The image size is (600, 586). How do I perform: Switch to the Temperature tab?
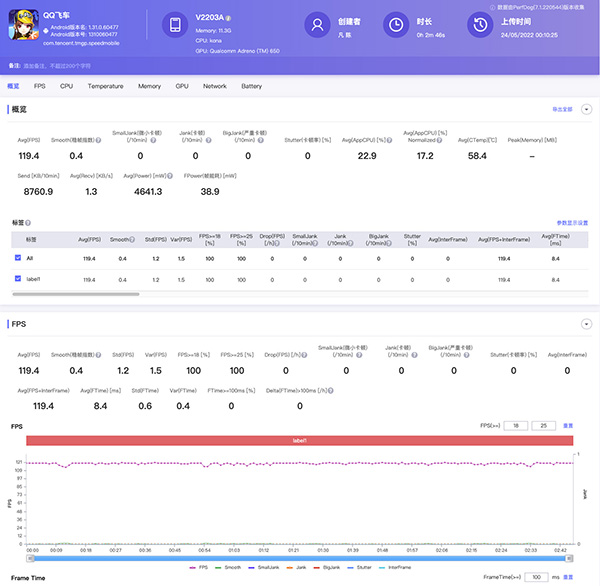pyautogui.click(x=105, y=86)
